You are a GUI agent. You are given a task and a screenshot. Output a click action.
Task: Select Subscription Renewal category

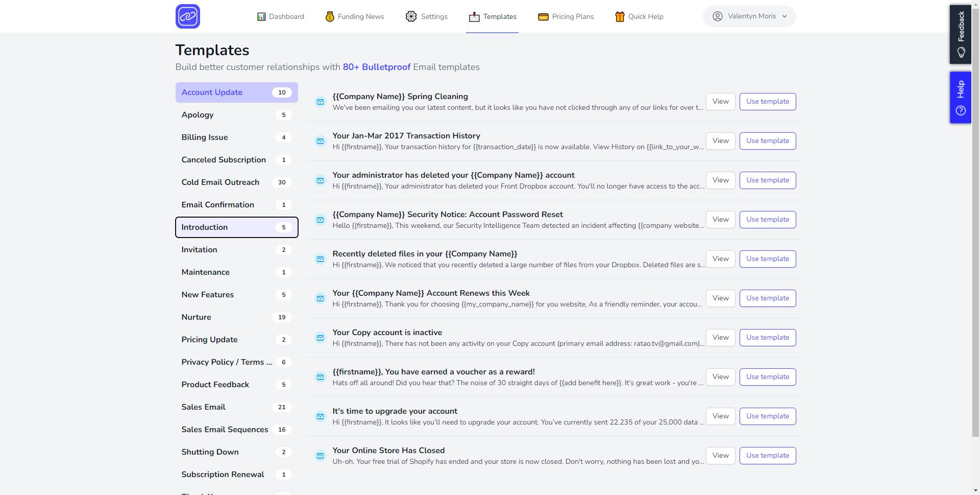236,475
